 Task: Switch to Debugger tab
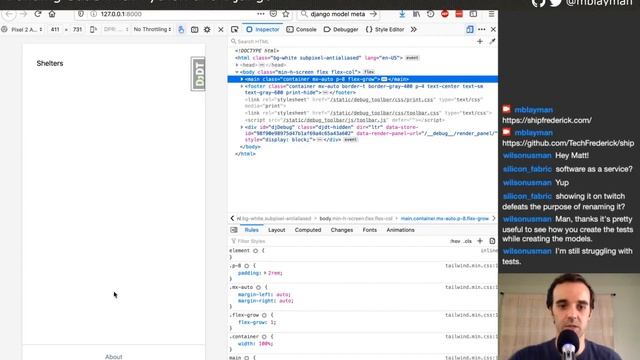pos(341,29)
